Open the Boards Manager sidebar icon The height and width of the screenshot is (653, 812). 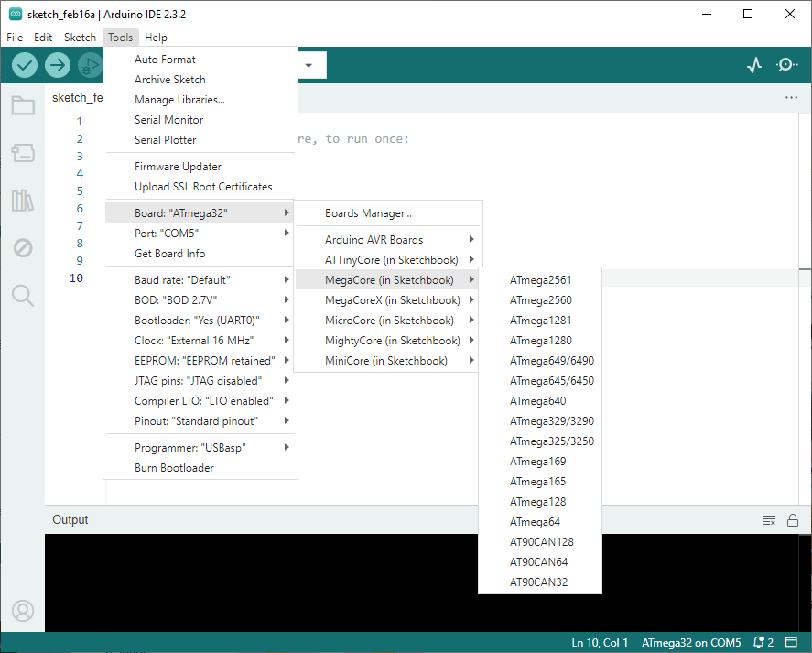(x=23, y=153)
